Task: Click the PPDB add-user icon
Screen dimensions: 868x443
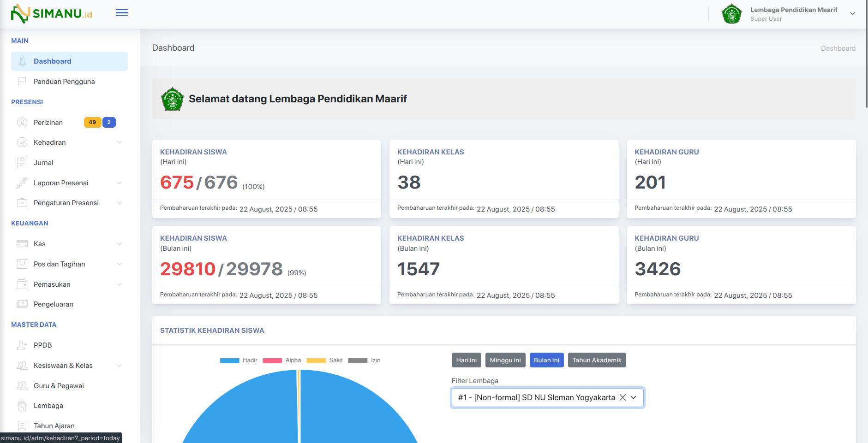Action: click(x=22, y=345)
